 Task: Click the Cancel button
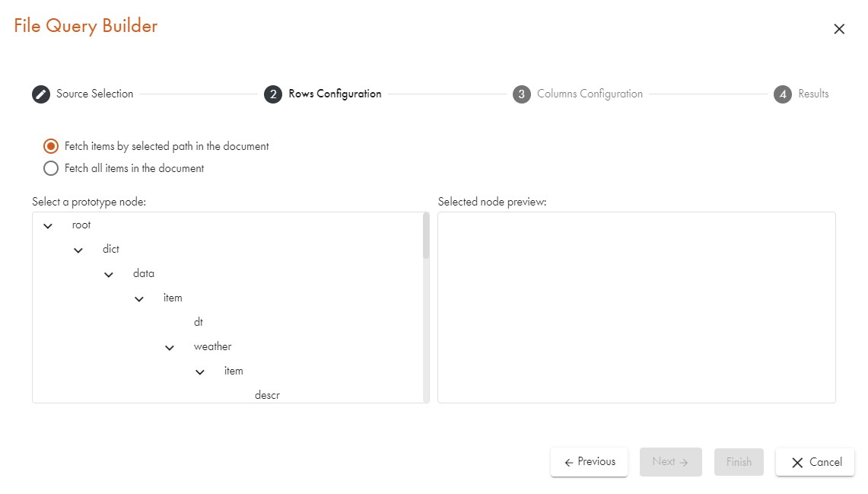point(815,462)
